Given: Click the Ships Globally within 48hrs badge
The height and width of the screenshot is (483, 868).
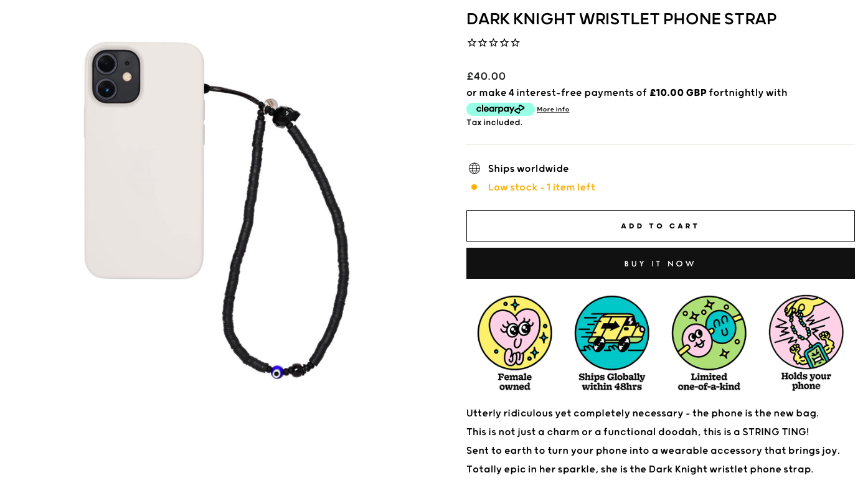Looking at the screenshot, I should pos(611,343).
